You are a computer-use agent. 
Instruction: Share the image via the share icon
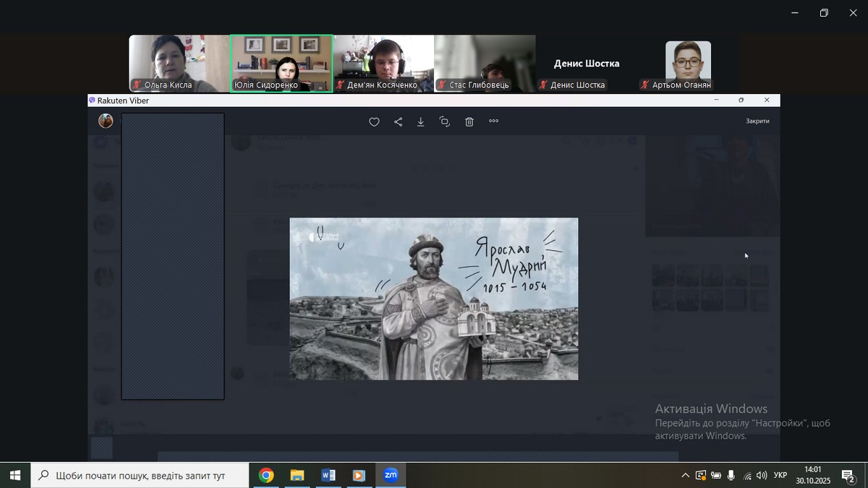point(398,122)
